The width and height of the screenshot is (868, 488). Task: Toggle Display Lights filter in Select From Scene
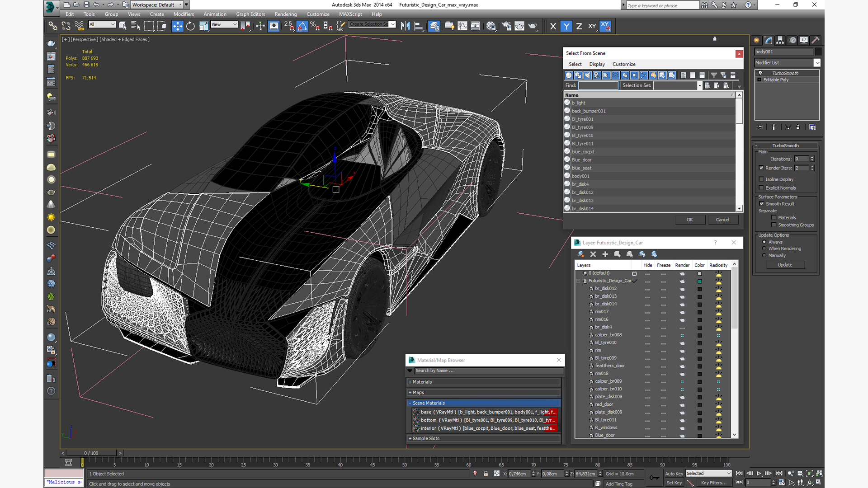pyautogui.click(x=587, y=75)
